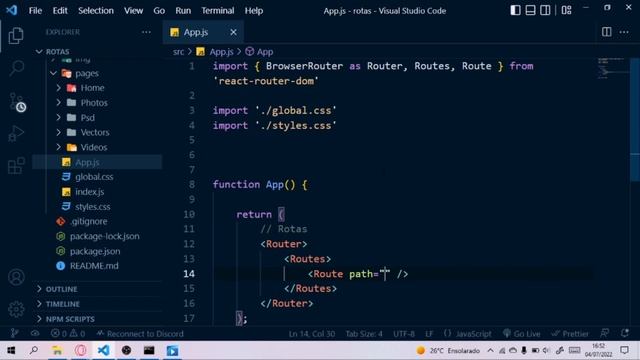Click the errors and warnings status indicator

coord(68,333)
